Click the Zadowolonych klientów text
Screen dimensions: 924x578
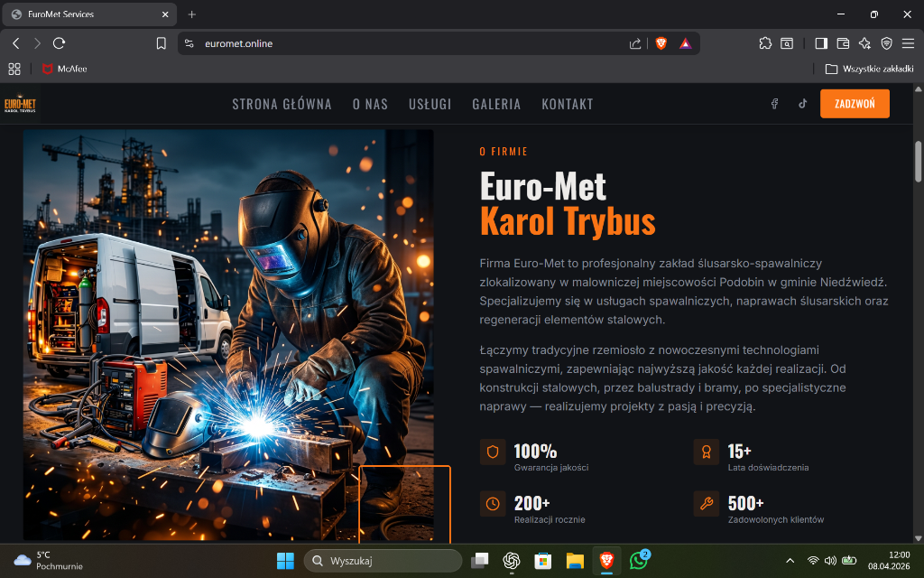[775, 519]
